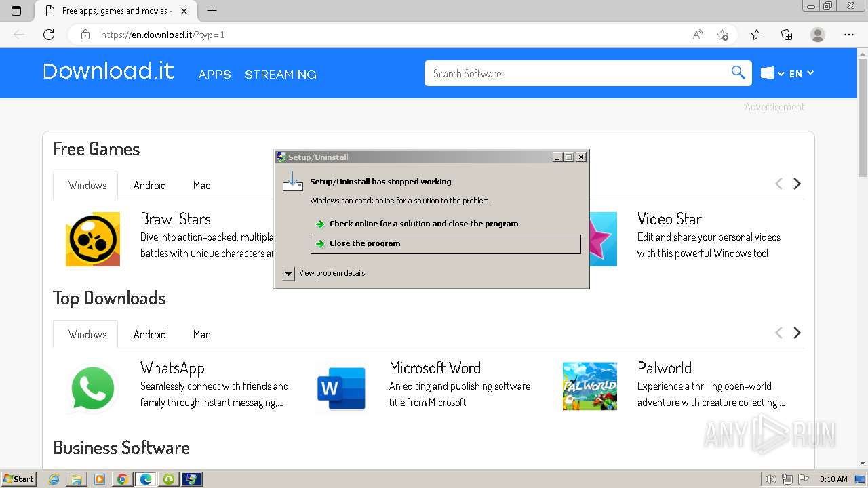Launch Internet Explorer from taskbar
Image resolution: width=868 pixels, height=488 pixels.
[x=54, y=479]
